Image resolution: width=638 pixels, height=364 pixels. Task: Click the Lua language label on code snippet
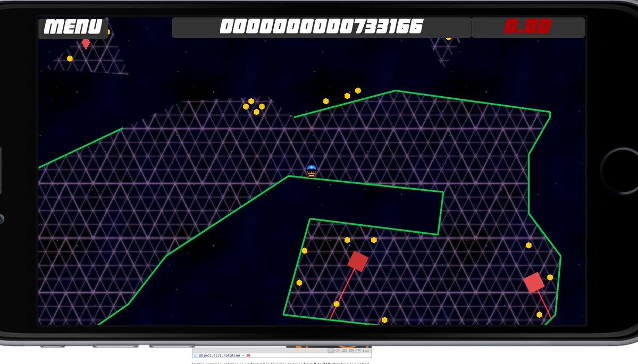(x=366, y=351)
